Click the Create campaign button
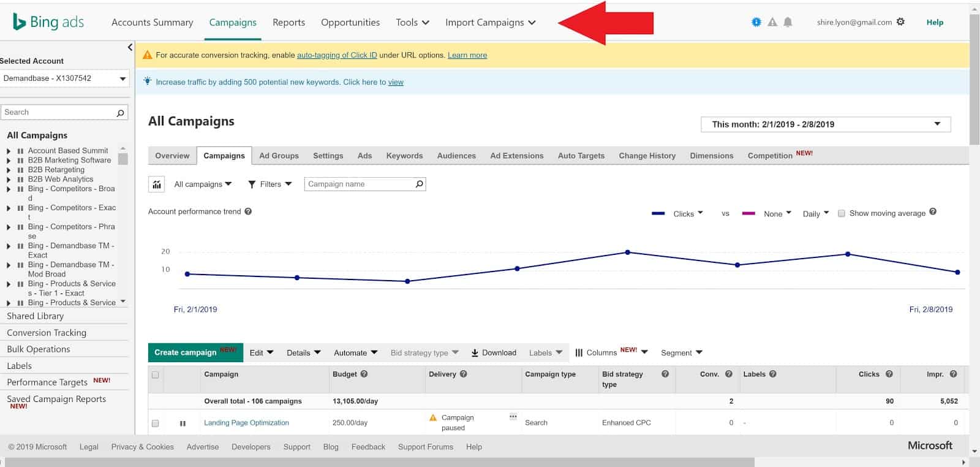The image size is (980, 467). click(195, 352)
